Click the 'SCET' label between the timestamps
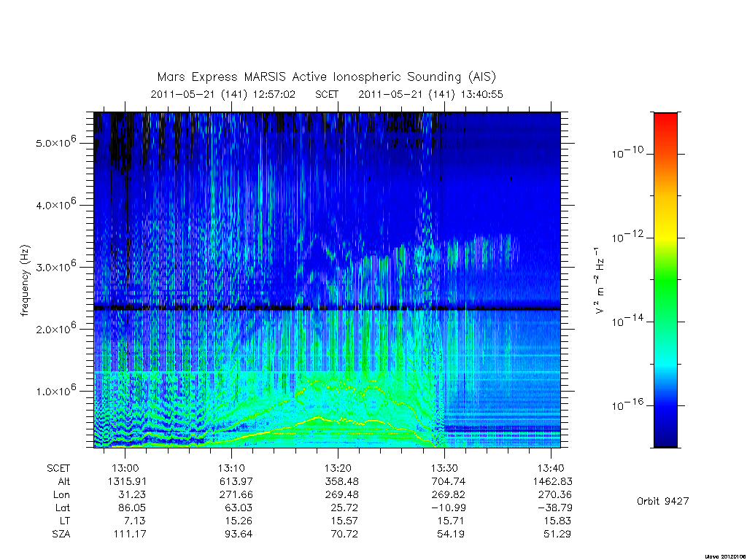The image size is (747, 560). coord(327,94)
